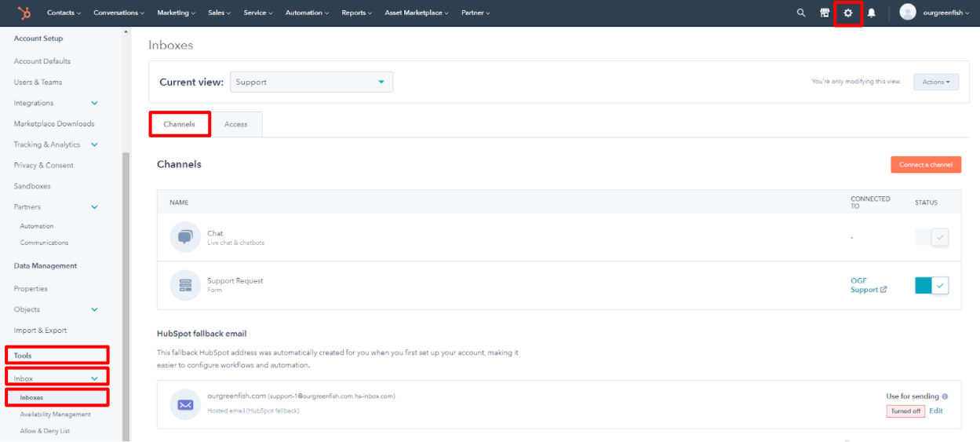
Task: Open the settings gear icon
Action: pos(848,13)
